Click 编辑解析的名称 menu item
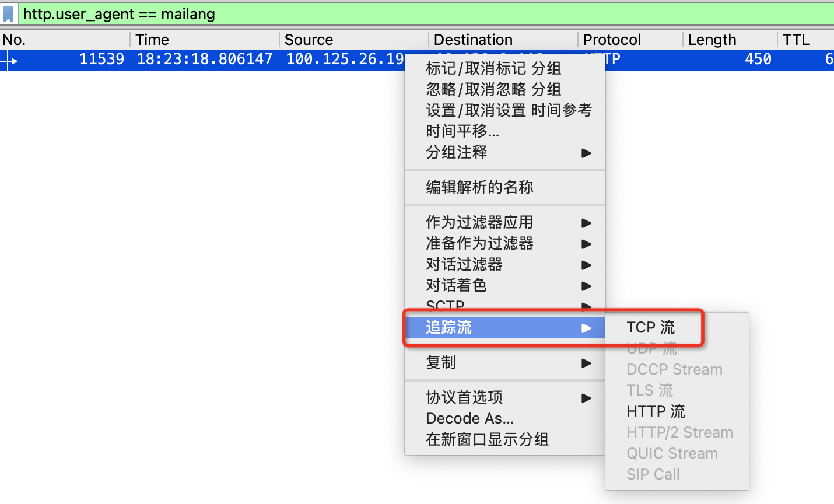The width and height of the screenshot is (834, 504). (479, 187)
